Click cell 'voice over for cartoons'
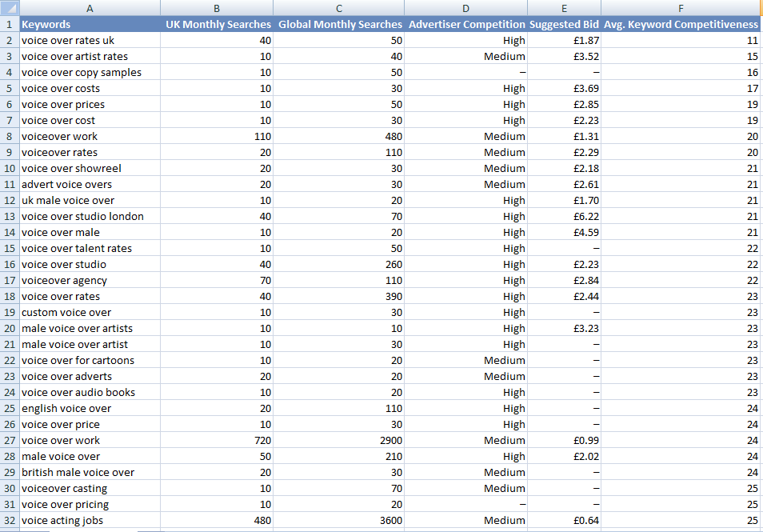 click(x=90, y=360)
